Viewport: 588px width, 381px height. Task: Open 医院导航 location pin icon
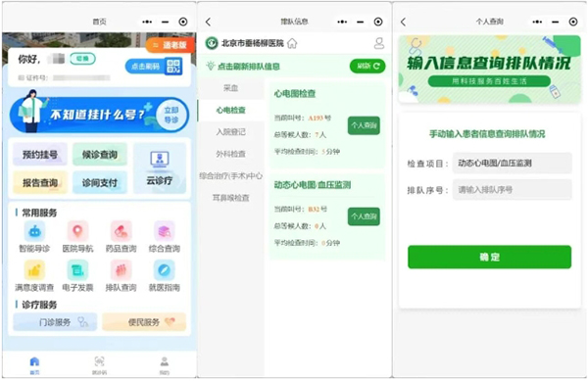click(77, 231)
